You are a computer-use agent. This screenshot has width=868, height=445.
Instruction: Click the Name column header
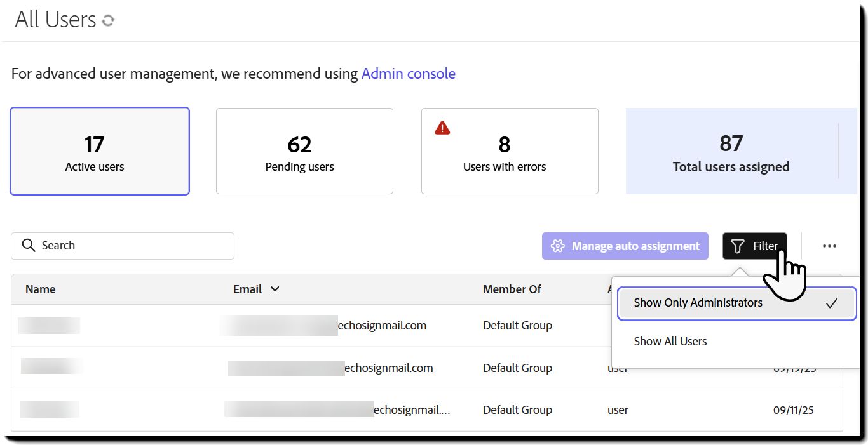[x=41, y=289]
